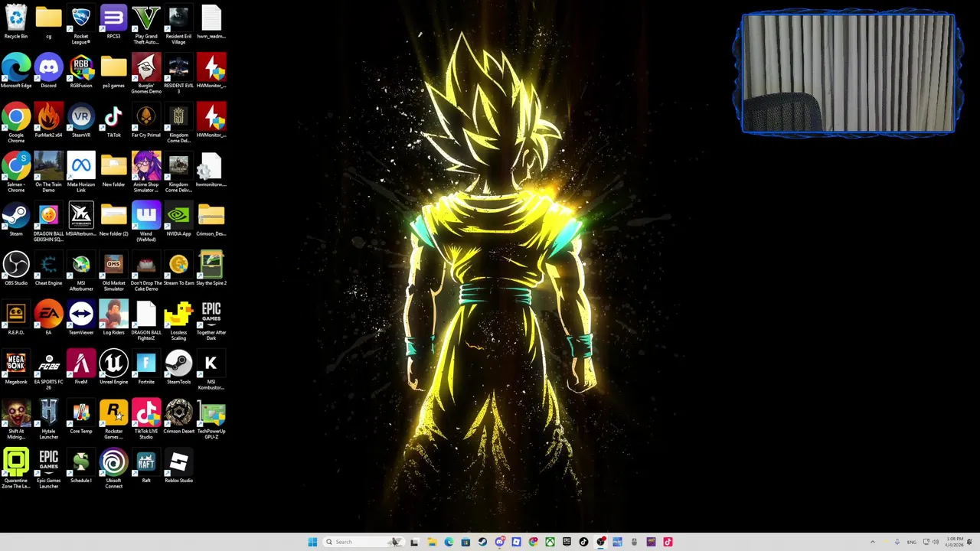Open RGBFusion desktop shortcut
Screen dimensions: 980x551
click(x=81, y=71)
